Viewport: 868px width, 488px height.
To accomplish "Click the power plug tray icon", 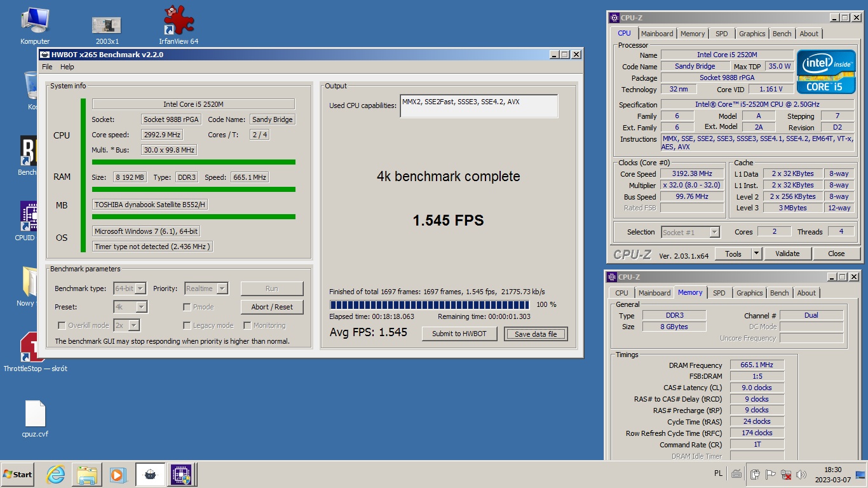I will click(755, 474).
